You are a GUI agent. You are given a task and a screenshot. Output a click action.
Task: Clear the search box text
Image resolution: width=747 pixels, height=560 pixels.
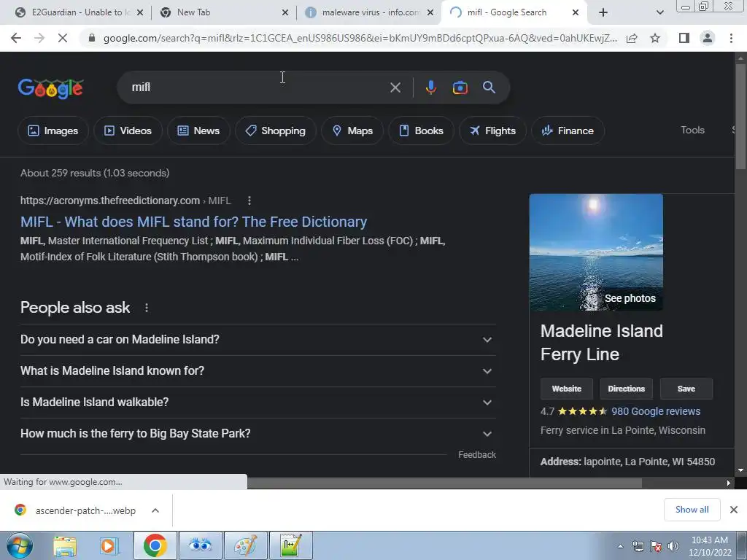395,87
